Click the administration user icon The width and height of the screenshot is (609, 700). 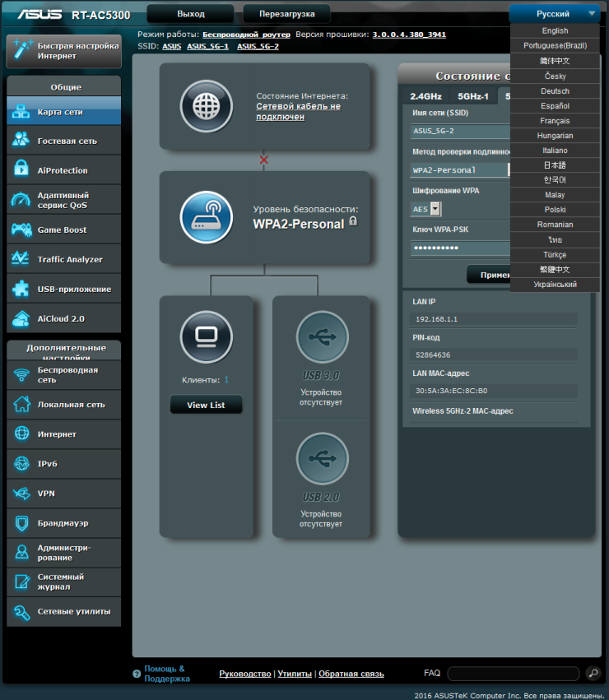click(21, 552)
